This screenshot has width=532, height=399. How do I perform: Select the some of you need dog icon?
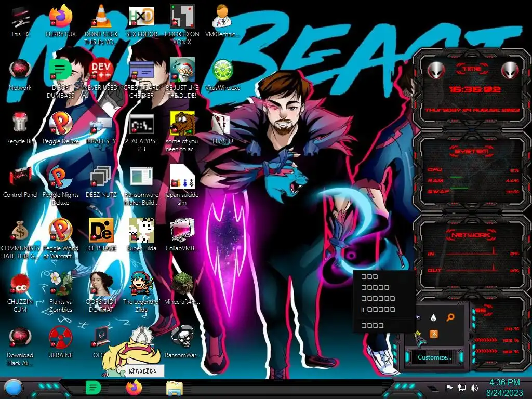click(182, 132)
